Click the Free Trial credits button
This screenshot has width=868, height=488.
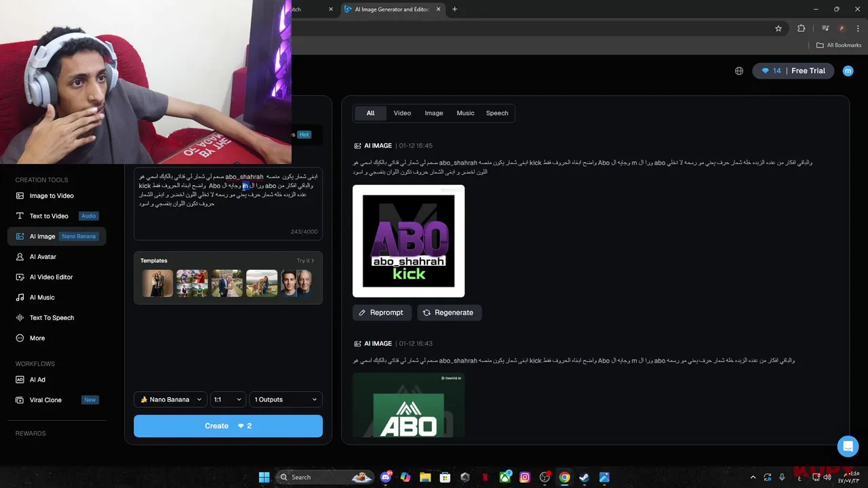[793, 70]
